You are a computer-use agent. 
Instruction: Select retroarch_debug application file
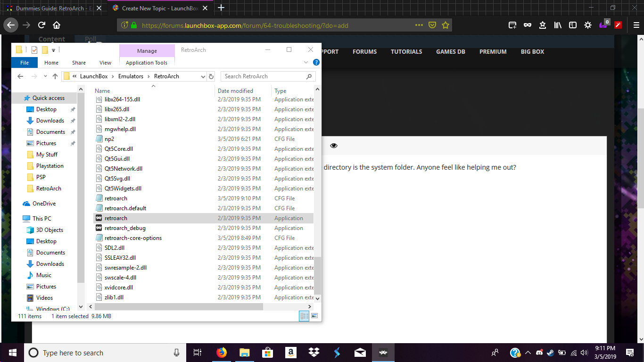pos(203,228)
